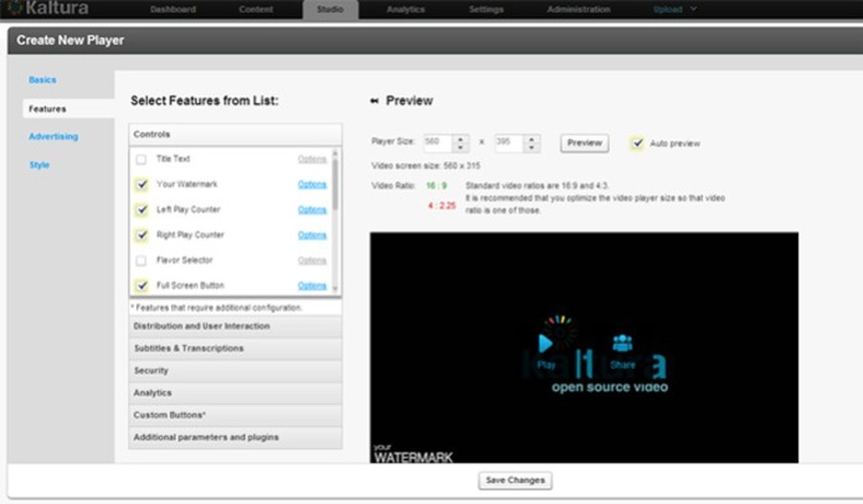Click the Share icon in preview player
863x504 pixels.
coord(623,344)
